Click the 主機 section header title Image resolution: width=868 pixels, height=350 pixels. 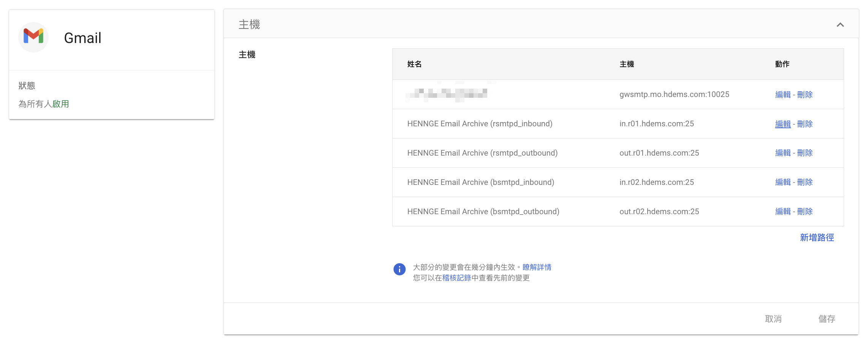(249, 25)
